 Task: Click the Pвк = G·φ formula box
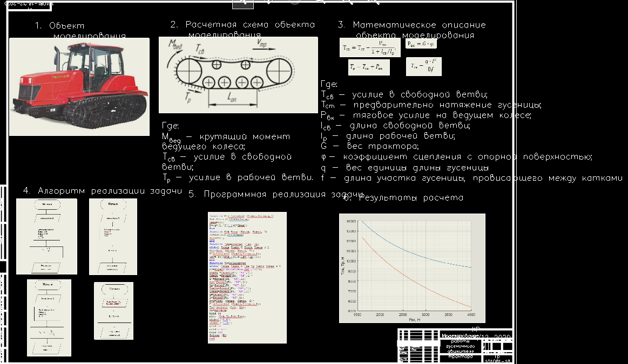421,44
